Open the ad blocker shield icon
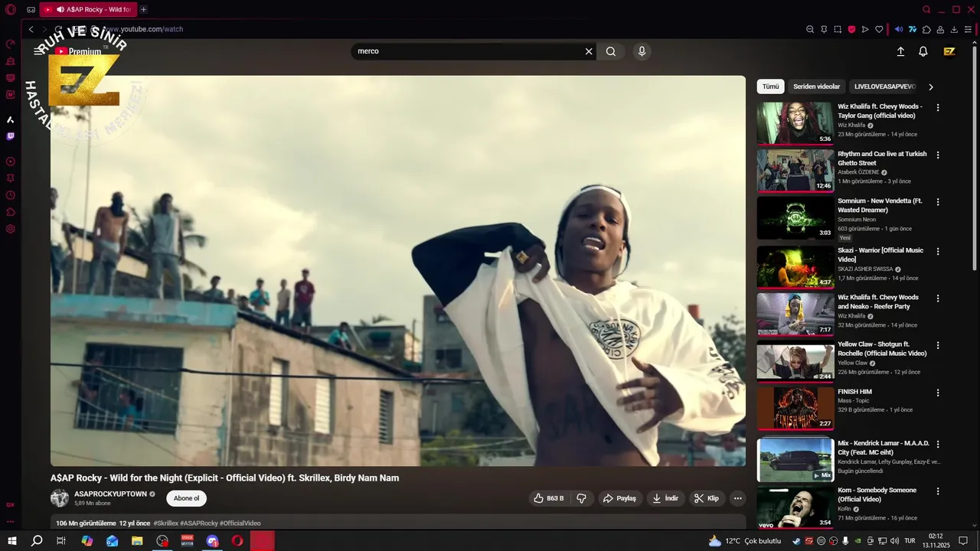The width and height of the screenshot is (980, 551). pos(851,29)
